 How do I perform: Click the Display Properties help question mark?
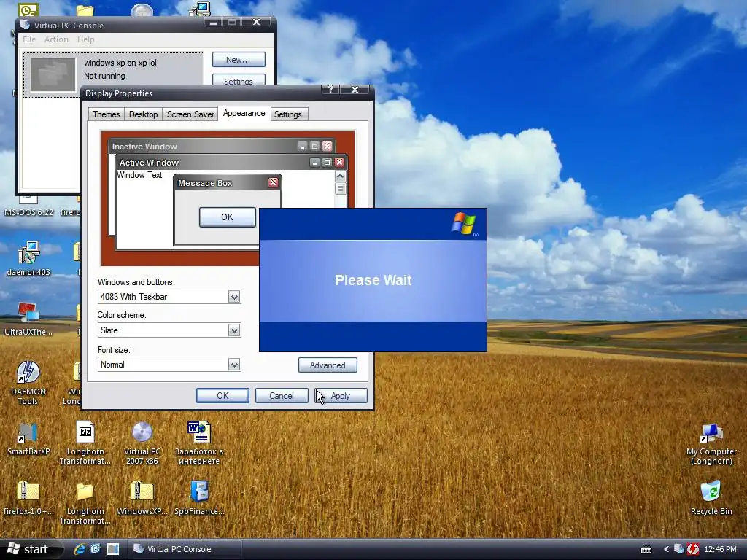click(330, 90)
